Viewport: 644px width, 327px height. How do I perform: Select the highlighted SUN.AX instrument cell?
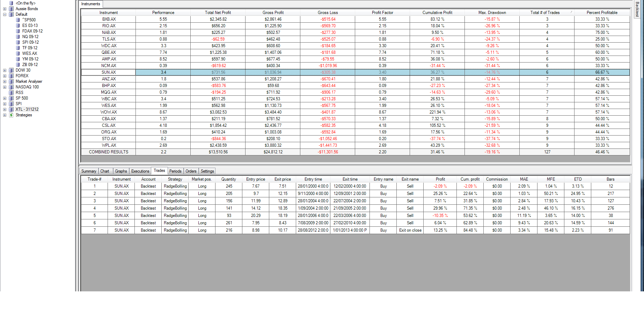coord(109,72)
